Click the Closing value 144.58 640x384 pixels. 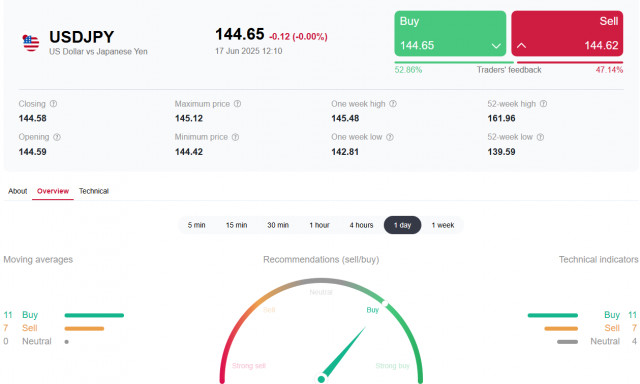33,118
